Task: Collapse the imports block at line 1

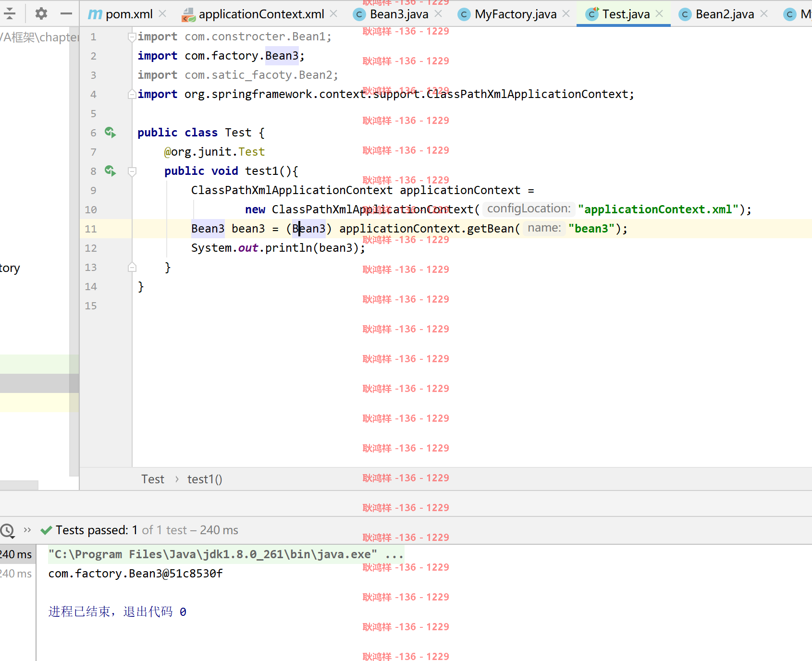Action: point(132,37)
